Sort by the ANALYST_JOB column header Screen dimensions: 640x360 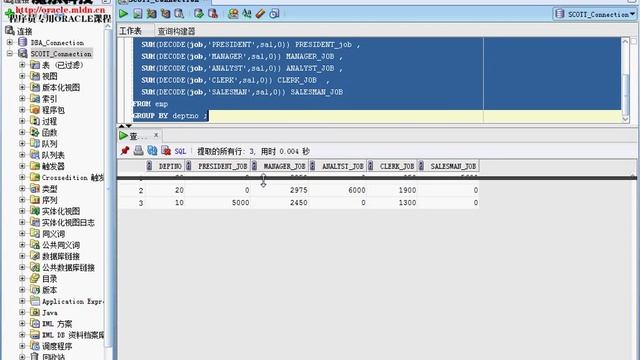(338, 166)
